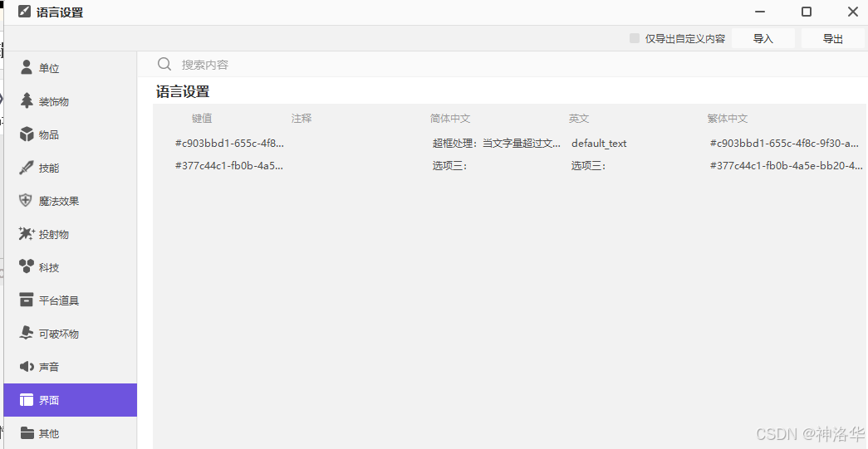Maximize the 语言设置 window
This screenshot has width=868, height=449.
(x=807, y=12)
